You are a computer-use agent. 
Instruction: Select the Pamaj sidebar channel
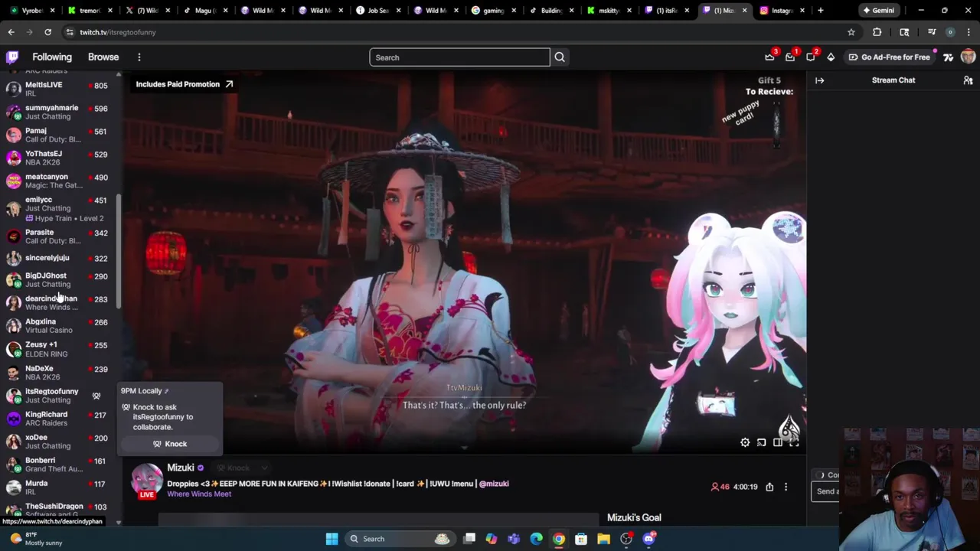pos(60,135)
